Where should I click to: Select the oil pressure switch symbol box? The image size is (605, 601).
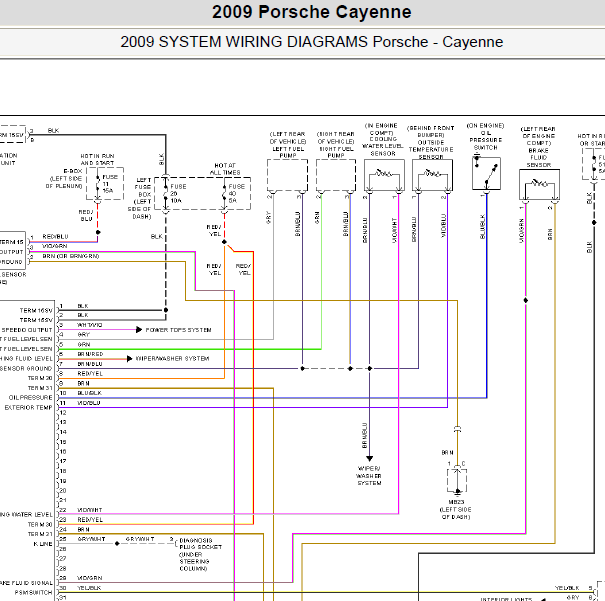point(486,173)
